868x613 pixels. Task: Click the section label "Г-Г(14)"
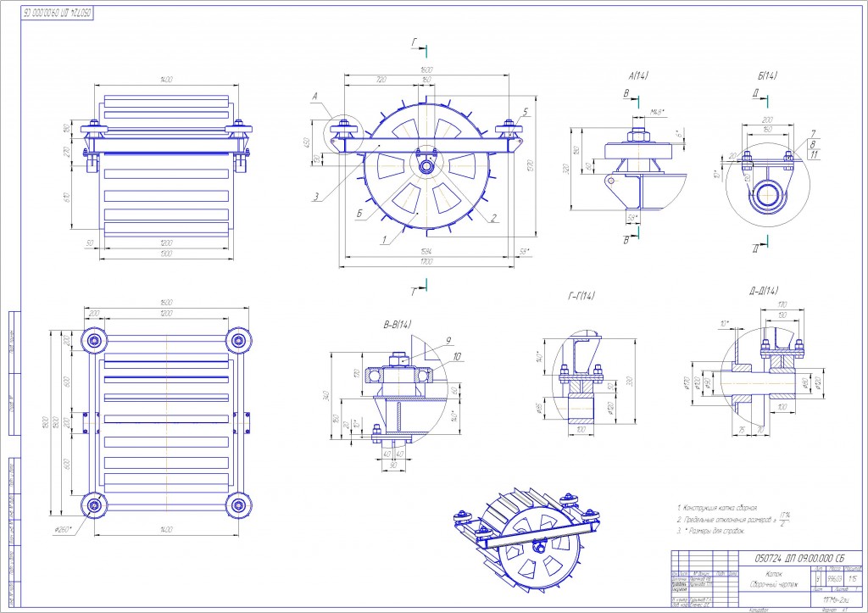click(x=581, y=296)
